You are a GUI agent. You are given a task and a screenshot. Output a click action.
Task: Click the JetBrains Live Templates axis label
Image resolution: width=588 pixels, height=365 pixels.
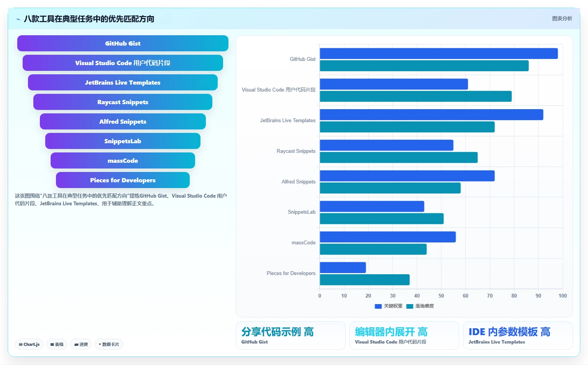[x=287, y=121]
